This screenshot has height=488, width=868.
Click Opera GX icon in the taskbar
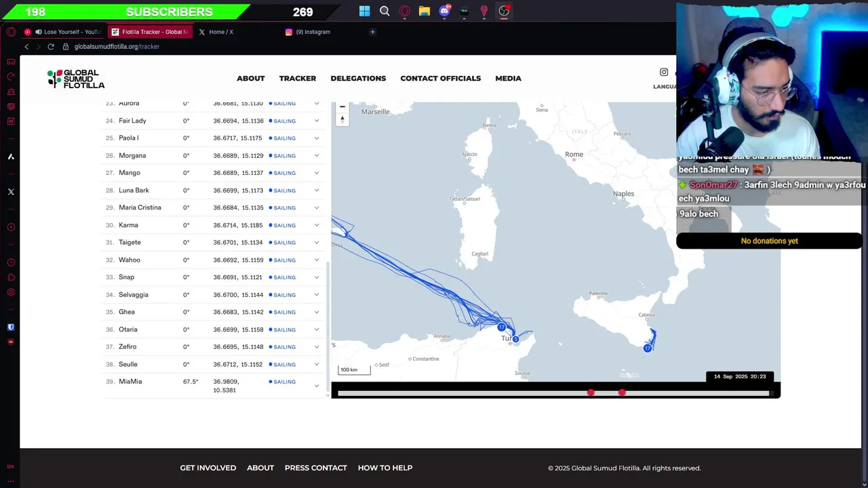[405, 11]
